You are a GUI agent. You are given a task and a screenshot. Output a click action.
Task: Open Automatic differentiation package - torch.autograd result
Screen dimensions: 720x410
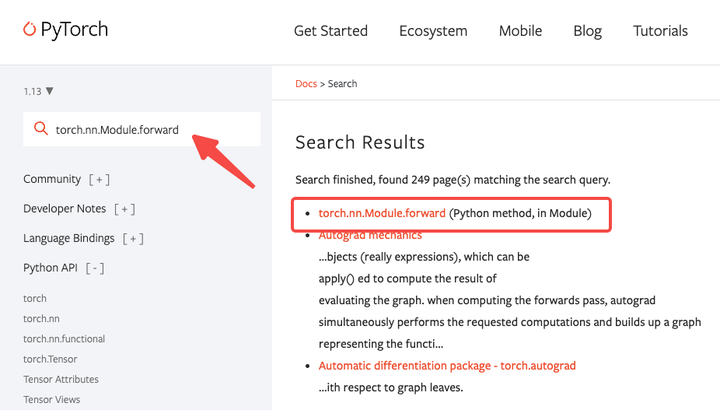point(447,366)
